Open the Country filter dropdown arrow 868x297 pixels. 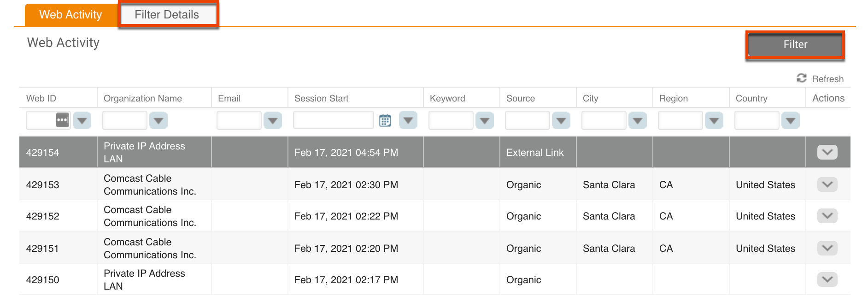[x=791, y=120]
